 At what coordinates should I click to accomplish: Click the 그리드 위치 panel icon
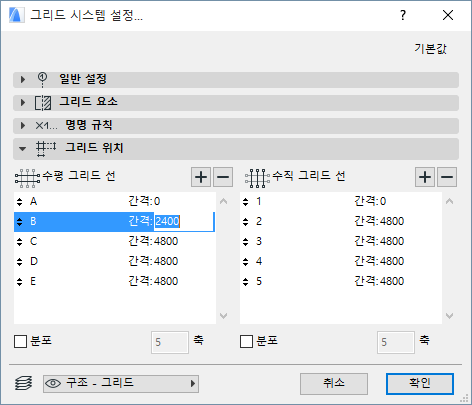tap(46, 149)
